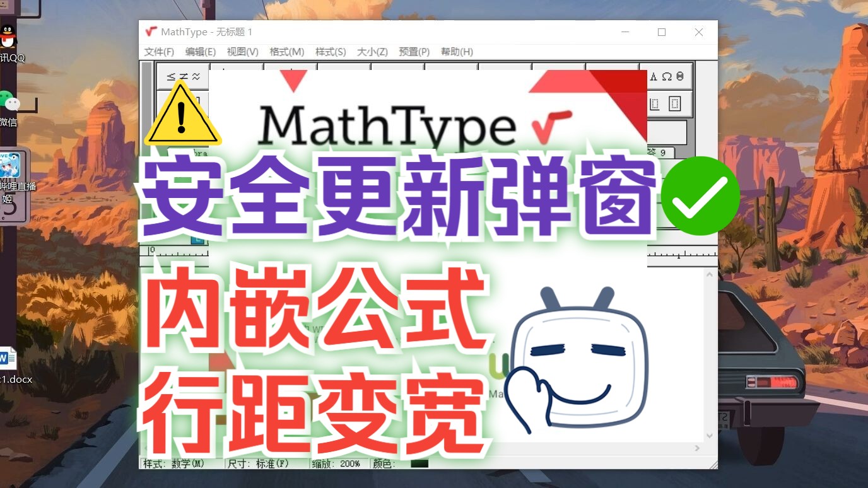This screenshot has width=868, height=488.
Task: Open the relational symbols ≤≠≈ palette
Action: [x=182, y=77]
